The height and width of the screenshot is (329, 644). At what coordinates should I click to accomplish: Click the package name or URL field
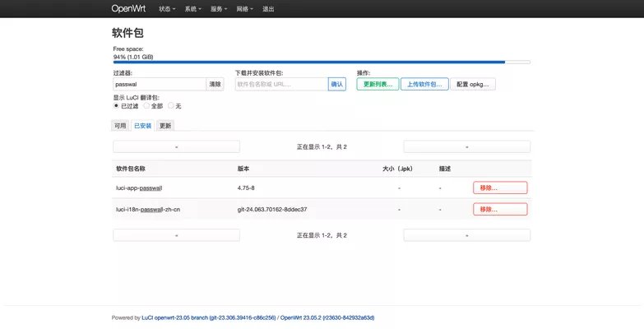pyautogui.click(x=280, y=84)
